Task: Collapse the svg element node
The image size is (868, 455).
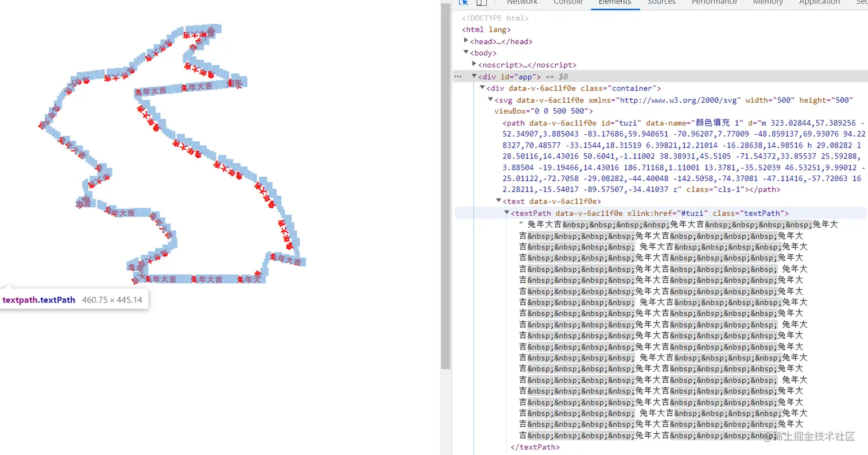Action: (x=490, y=100)
